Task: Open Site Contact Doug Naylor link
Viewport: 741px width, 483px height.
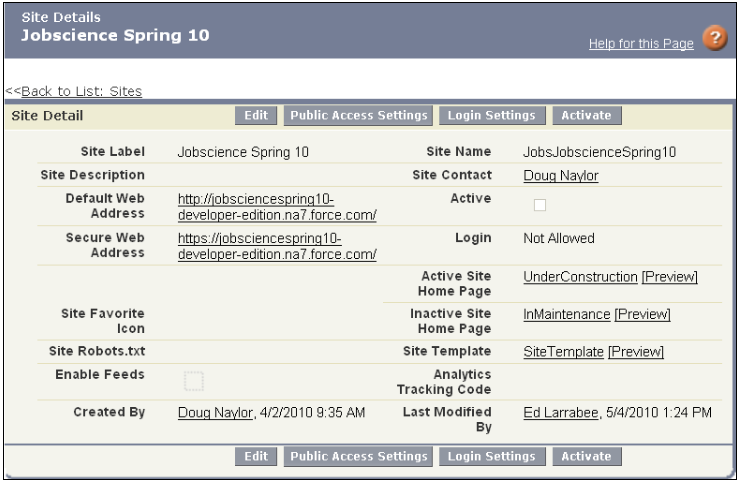Action: click(561, 175)
